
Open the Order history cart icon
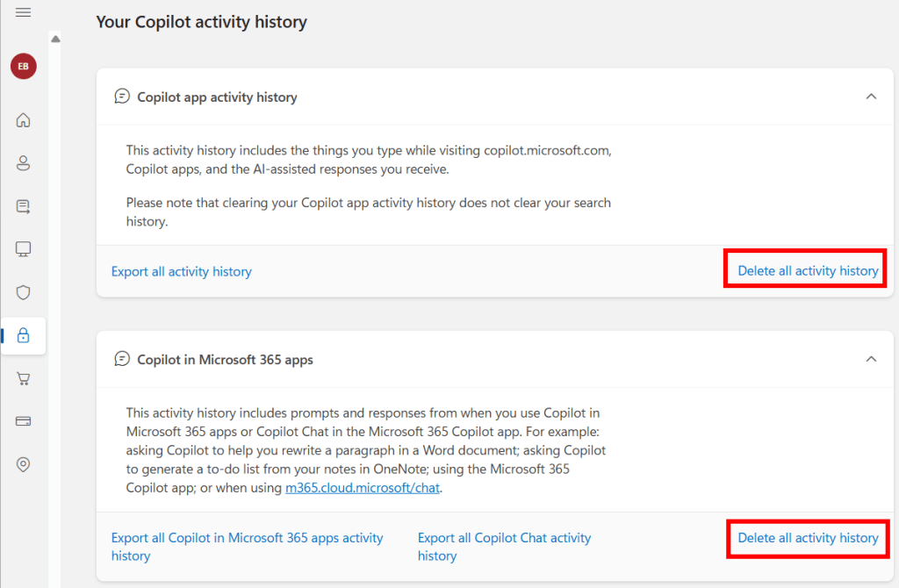(x=24, y=378)
